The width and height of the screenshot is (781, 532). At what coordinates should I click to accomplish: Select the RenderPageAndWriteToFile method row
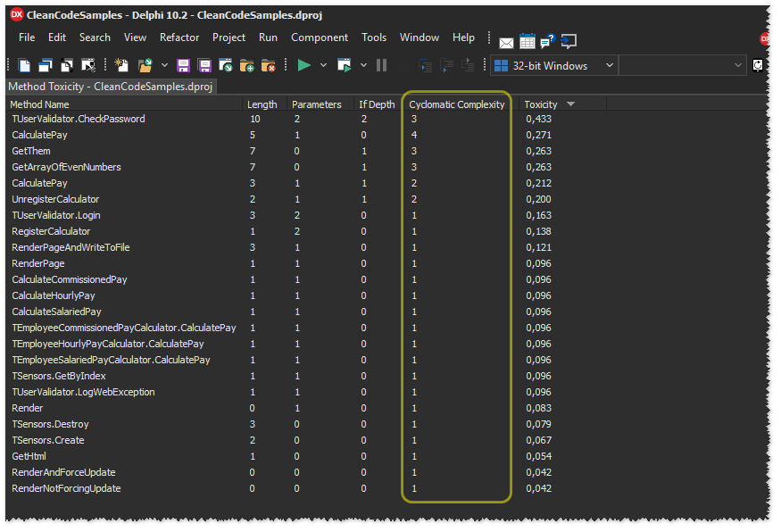tap(307, 247)
